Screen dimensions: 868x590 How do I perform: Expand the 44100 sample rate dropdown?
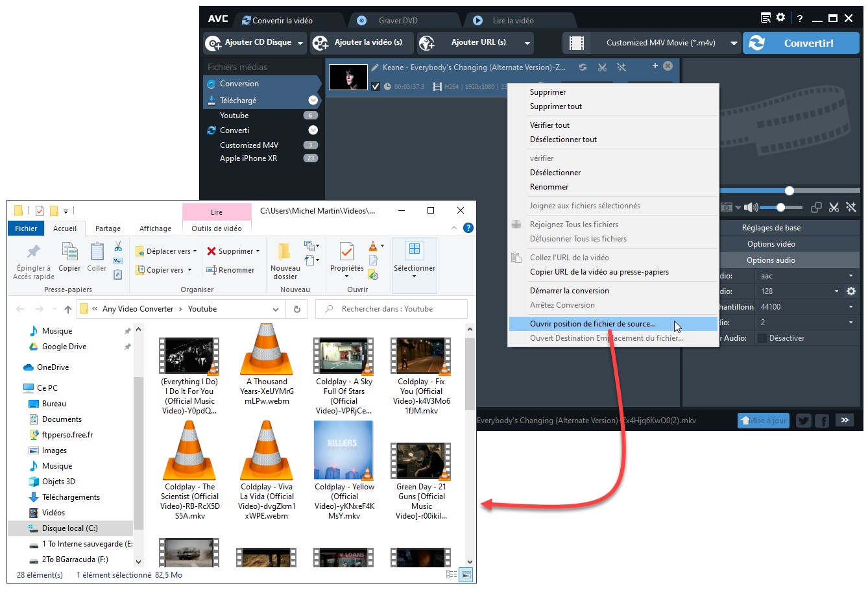pos(850,307)
